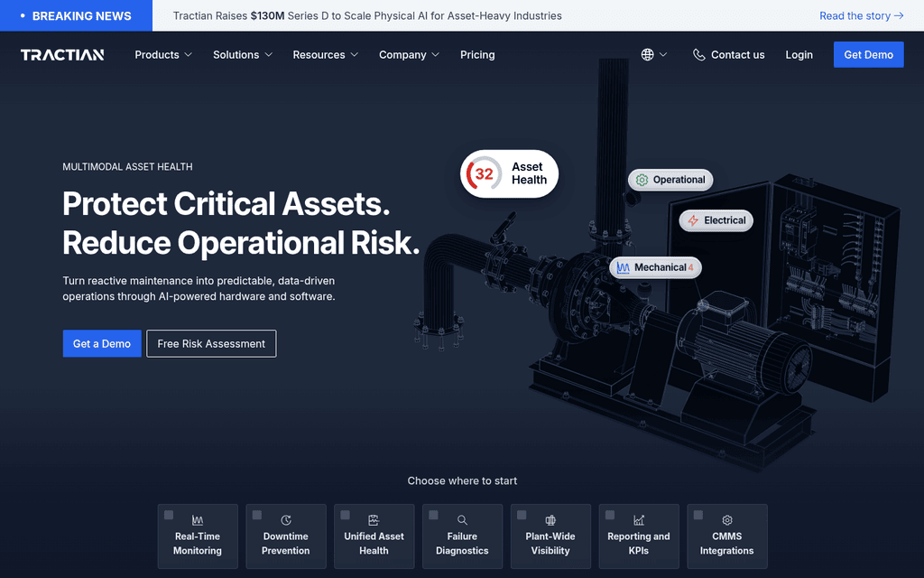The height and width of the screenshot is (578, 924).
Task: Go to the Pricing page
Action: click(x=477, y=55)
